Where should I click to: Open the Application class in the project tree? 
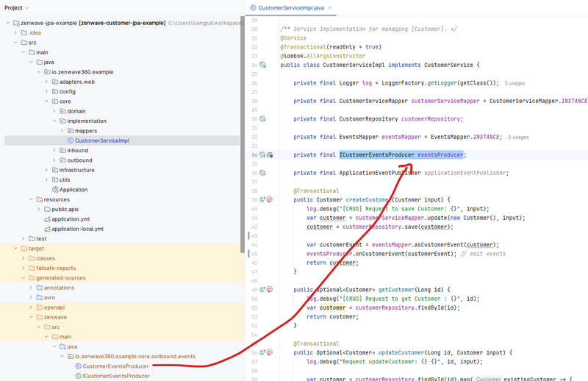(x=73, y=189)
